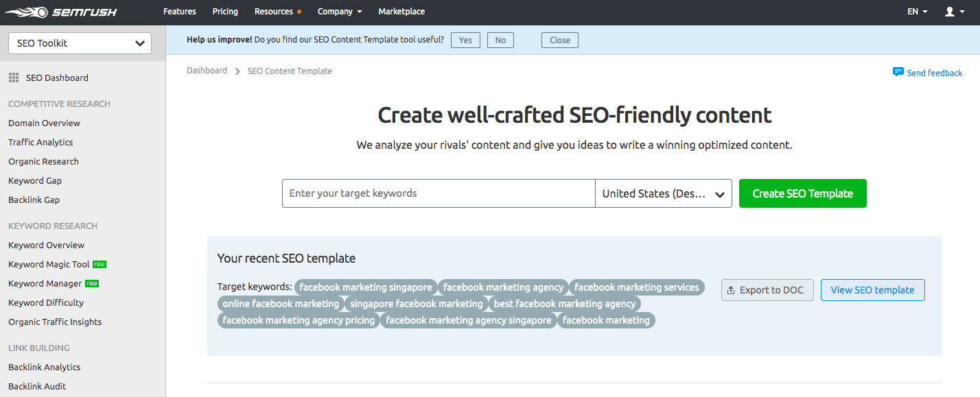This screenshot has height=397, width=980.
Task: Open the SEO Toolkit dropdown
Action: [80, 43]
